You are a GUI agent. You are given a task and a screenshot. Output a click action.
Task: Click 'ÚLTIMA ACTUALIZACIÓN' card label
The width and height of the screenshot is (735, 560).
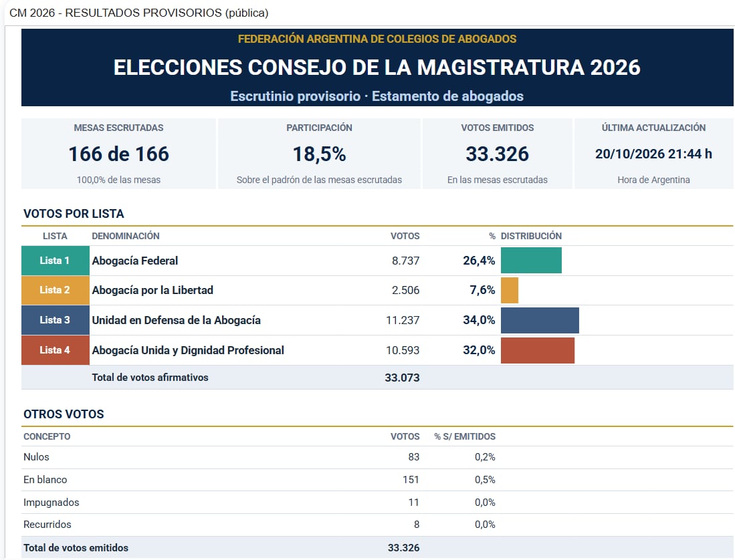653,128
